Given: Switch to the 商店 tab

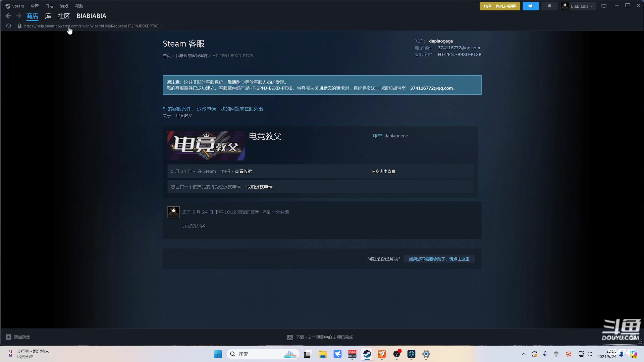Looking at the screenshot, I should coord(32,16).
